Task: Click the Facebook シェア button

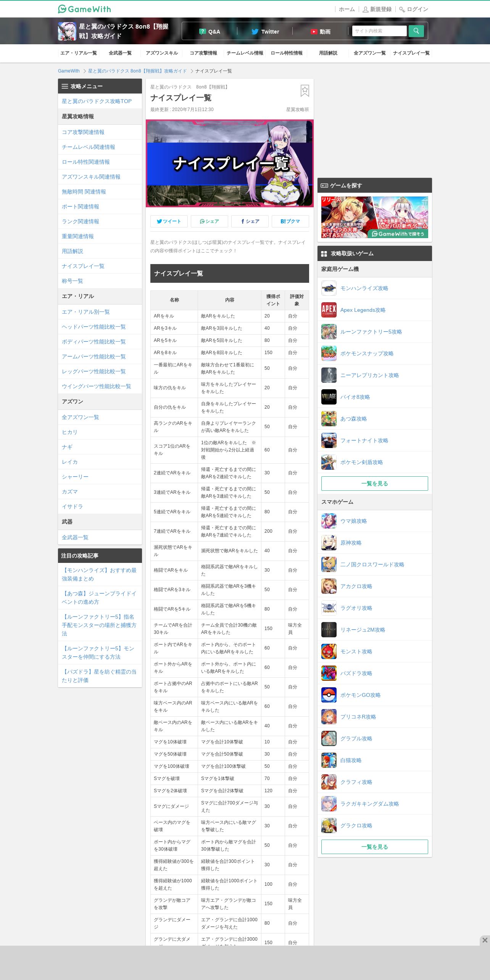Action: pyautogui.click(x=250, y=221)
